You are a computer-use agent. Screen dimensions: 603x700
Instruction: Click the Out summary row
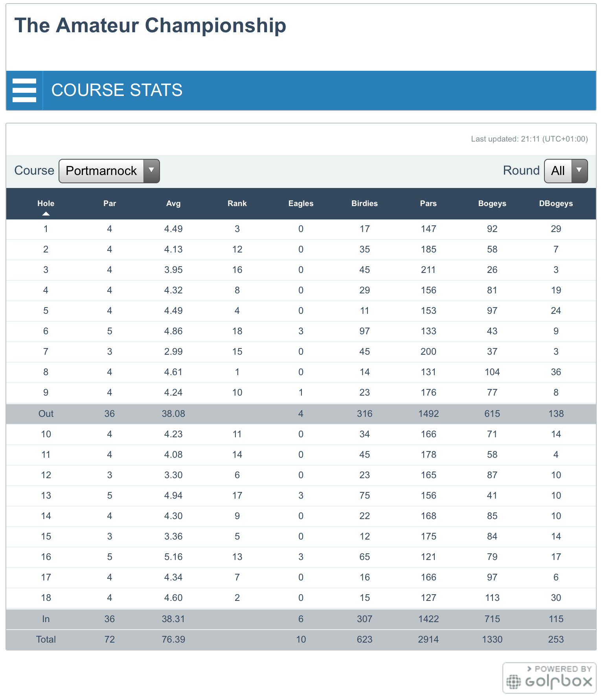[x=301, y=414]
